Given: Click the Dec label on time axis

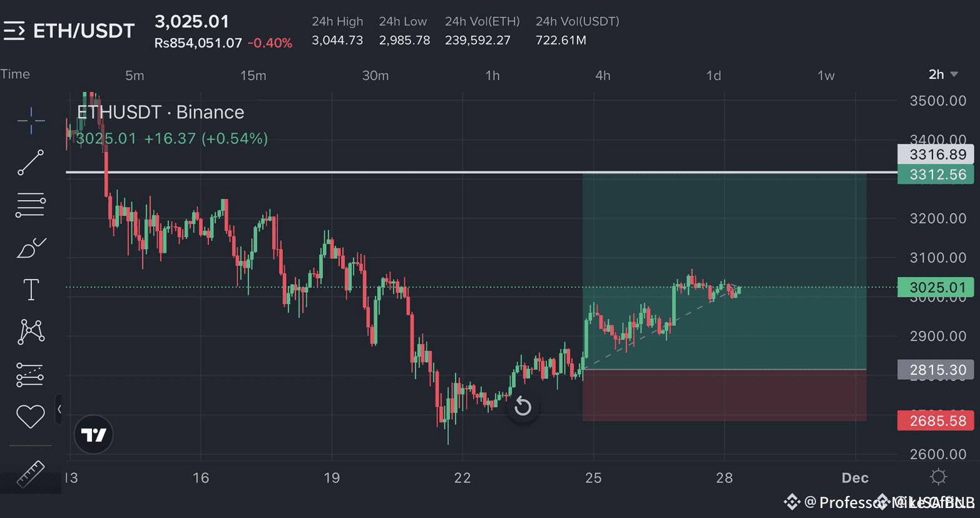Looking at the screenshot, I should (x=855, y=478).
